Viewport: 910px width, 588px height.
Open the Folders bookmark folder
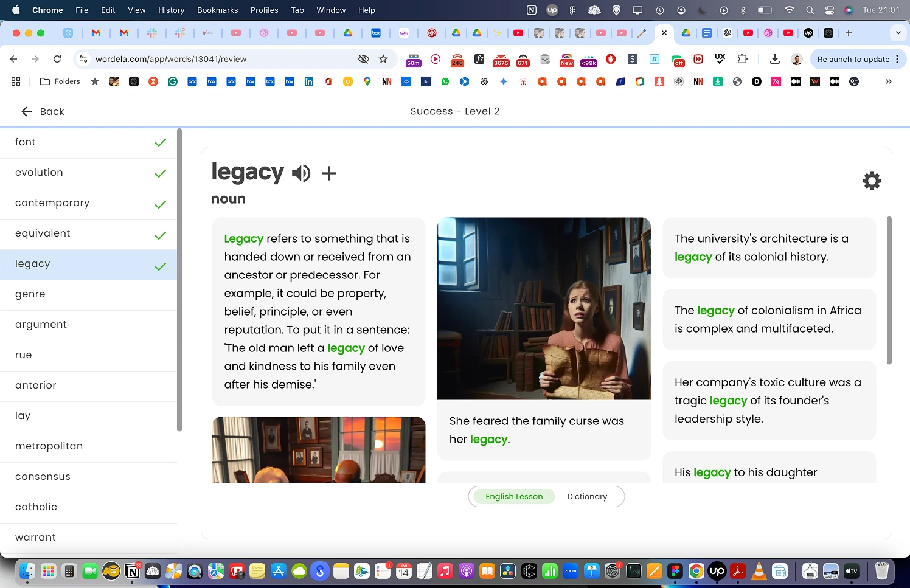pos(60,81)
